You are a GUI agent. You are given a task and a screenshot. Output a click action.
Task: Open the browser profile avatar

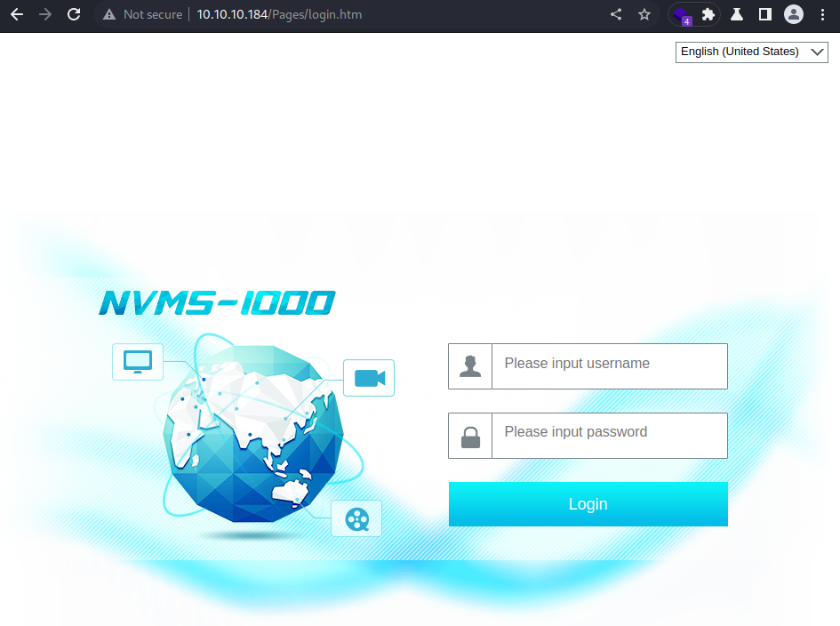click(794, 14)
